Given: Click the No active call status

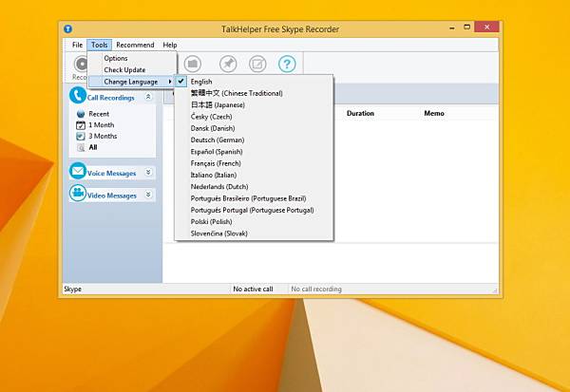Looking at the screenshot, I should [x=253, y=289].
